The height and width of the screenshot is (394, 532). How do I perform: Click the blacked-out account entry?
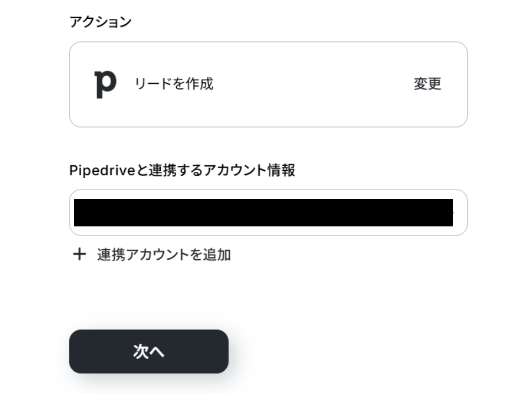(x=263, y=213)
